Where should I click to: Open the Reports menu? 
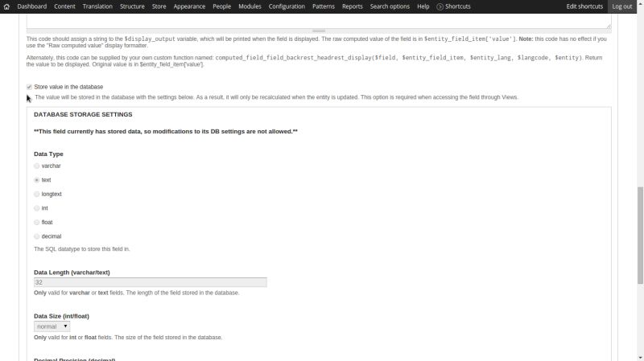353,6
